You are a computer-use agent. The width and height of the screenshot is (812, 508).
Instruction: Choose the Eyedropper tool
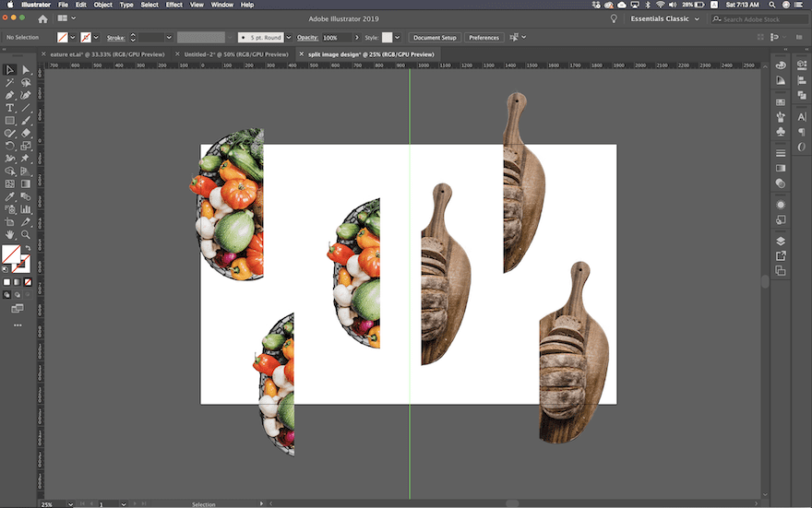10,196
